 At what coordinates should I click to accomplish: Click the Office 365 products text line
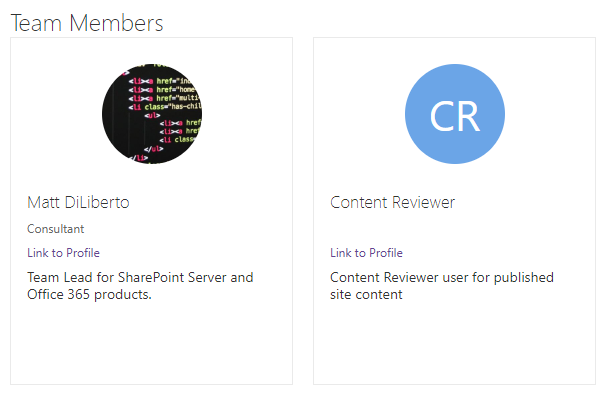[x=89, y=294]
